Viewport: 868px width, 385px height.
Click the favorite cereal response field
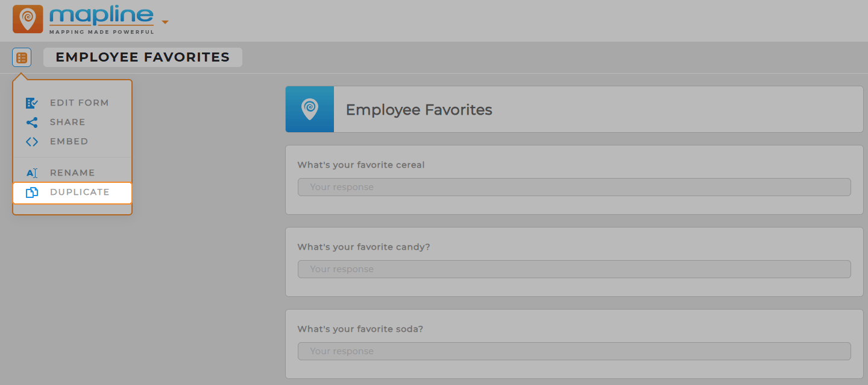(573, 186)
